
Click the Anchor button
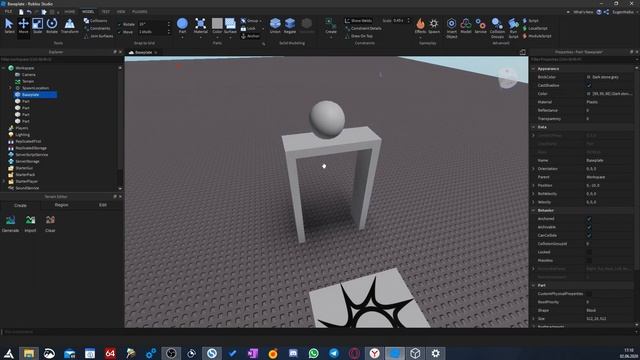pos(250,36)
